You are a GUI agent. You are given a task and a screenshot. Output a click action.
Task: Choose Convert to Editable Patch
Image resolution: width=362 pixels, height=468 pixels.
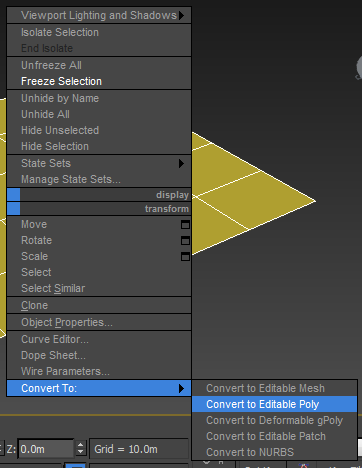tap(274, 436)
